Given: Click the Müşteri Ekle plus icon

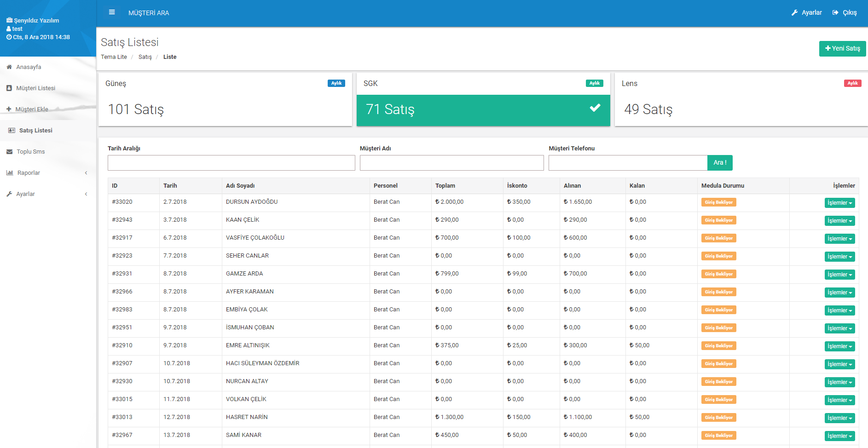Looking at the screenshot, I should [x=9, y=109].
